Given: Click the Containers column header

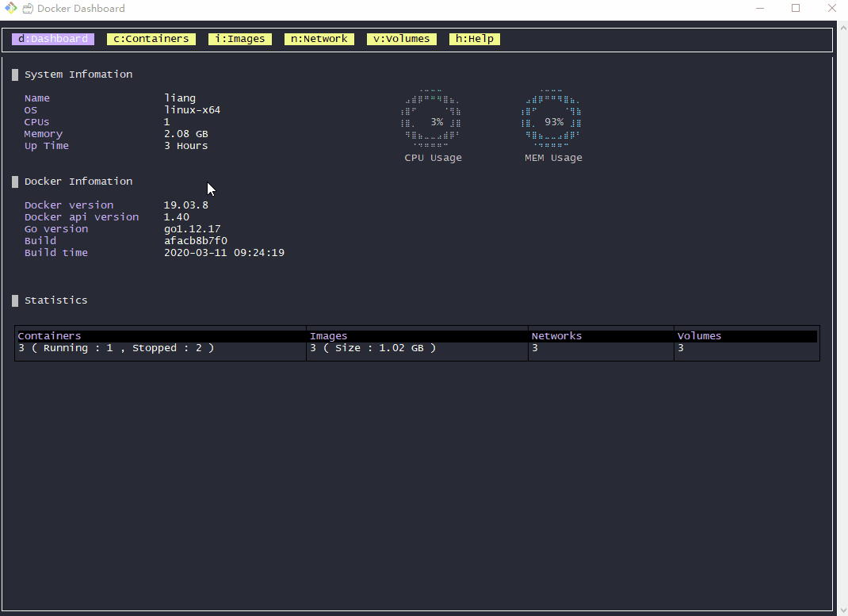Looking at the screenshot, I should pyautogui.click(x=161, y=336).
